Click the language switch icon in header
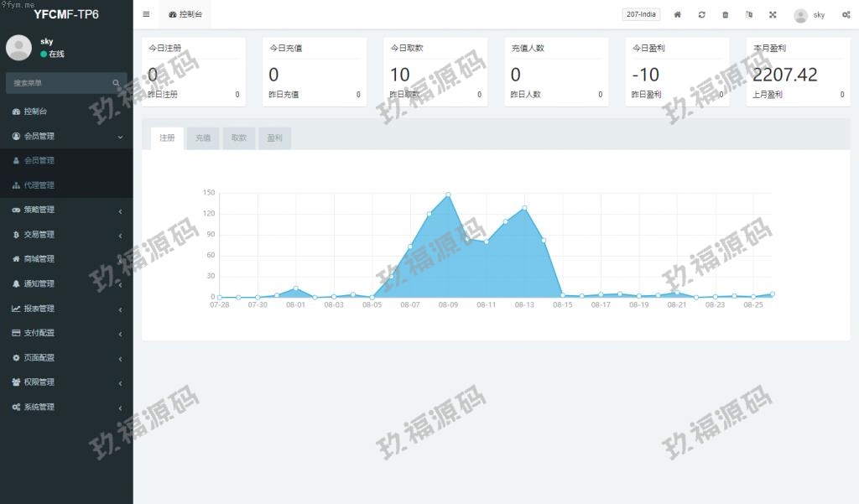859x504 pixels. pos(749,14)
